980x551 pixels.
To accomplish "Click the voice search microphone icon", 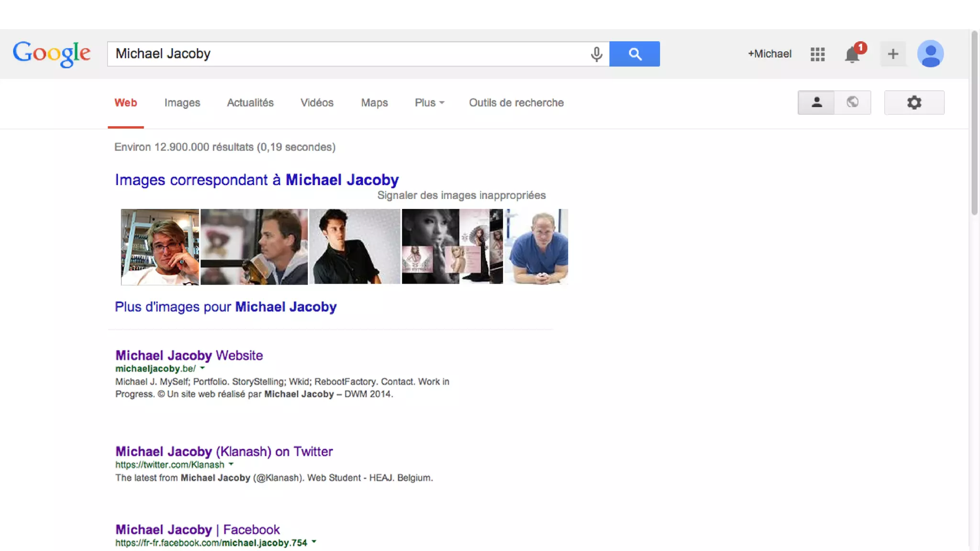I will point(596,54).
